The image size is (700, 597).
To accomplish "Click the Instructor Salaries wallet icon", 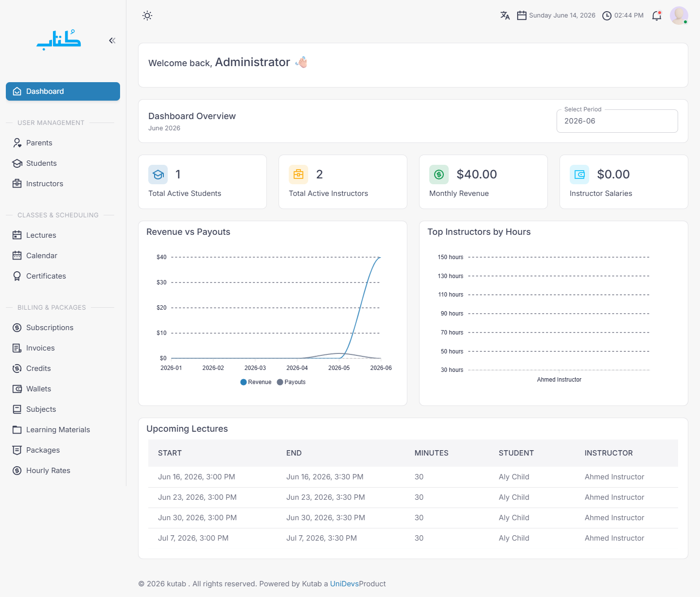I will tap(579, 175).
